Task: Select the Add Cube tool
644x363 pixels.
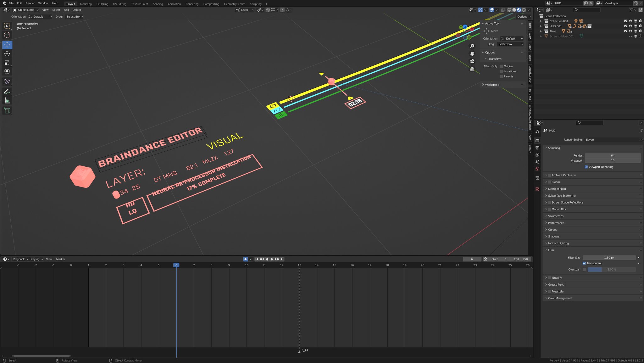Action: [7, 110]
